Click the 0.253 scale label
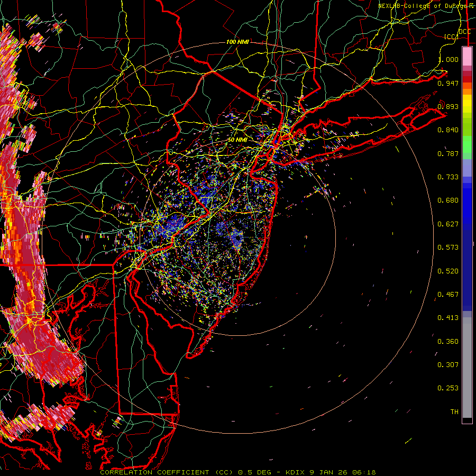Image resolution: width=476 pixels, height=476 pixels. [x=448, y=388]
